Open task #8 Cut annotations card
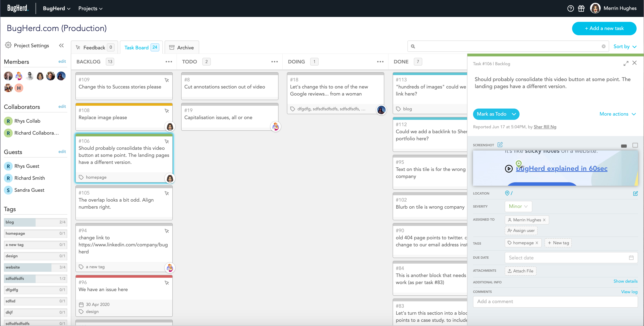Screen dimensions: 644x326 coord(229,86)
